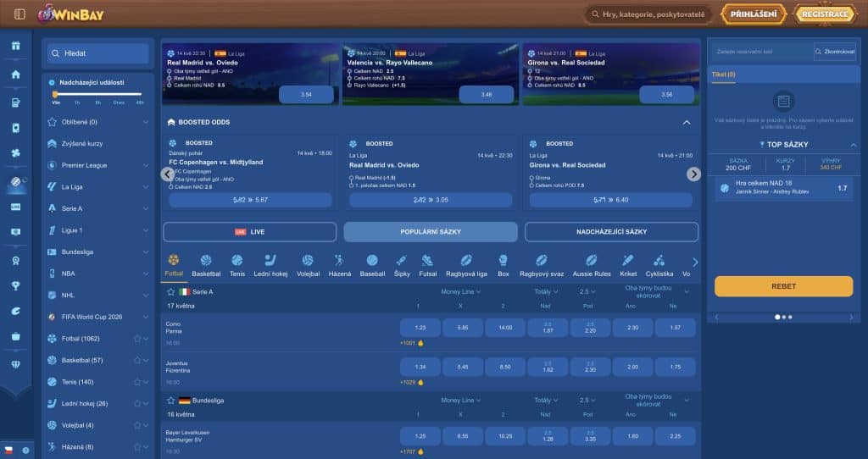Go to the home icon in left rail
This screenshot has width=868, height=459.
pyautogui.click(x=15, y=75)
